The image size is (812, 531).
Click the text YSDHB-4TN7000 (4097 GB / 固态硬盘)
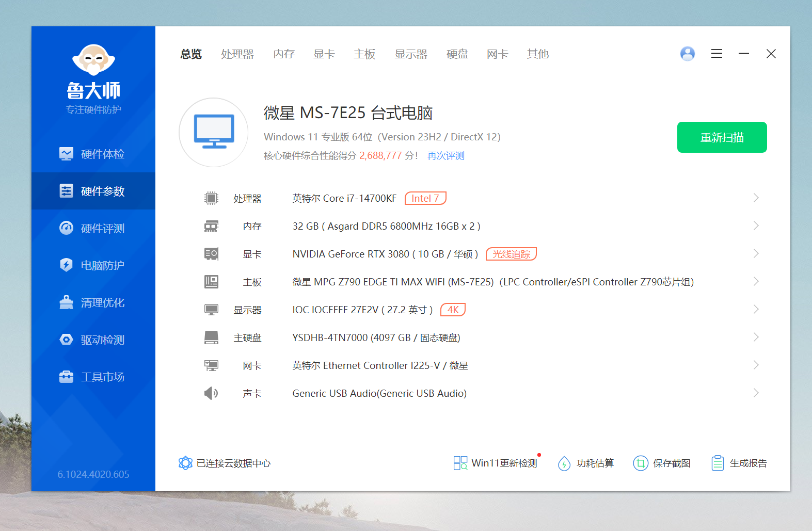376,337
